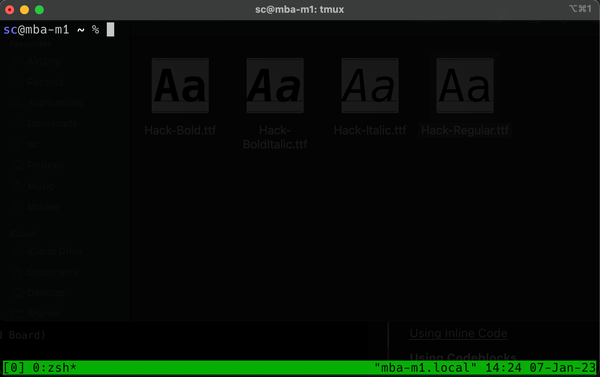Image resolution: width=600 pixels, height=377 pixels.
Task: Select Hack-Bold.ttf font icon in Finder
Action: coord(180,85)
